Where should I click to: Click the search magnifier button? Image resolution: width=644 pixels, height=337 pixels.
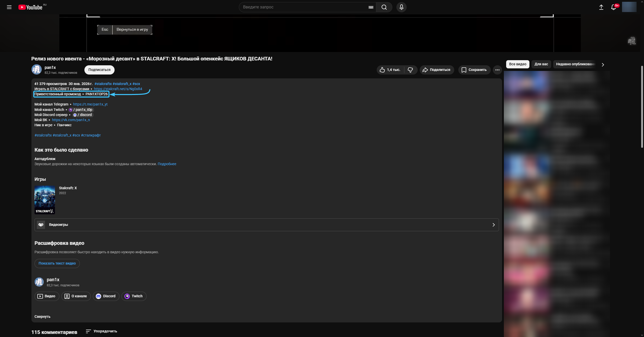tap(384, 7)
